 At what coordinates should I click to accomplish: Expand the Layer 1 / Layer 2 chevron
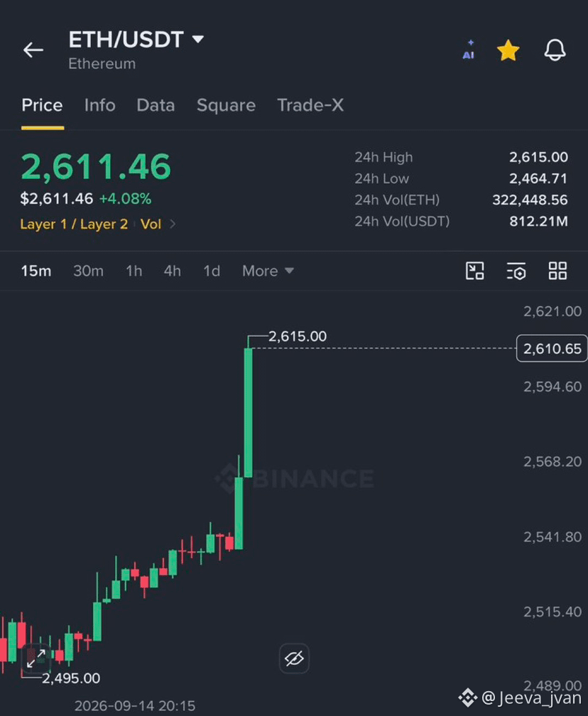[173, 224]
